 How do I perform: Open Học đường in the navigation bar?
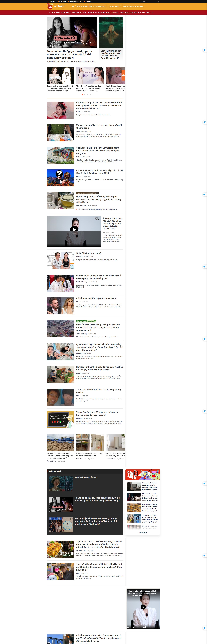[x=129, y=13]
